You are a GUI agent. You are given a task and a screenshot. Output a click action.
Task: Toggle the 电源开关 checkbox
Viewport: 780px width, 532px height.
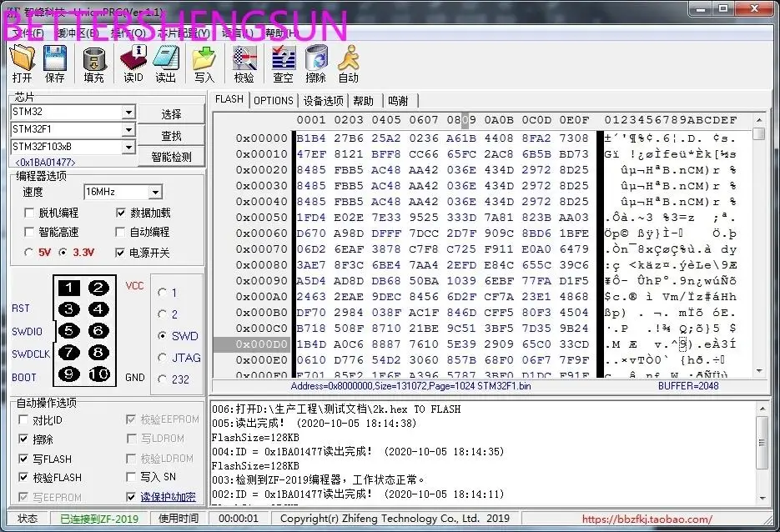click(x=120, y=253)
